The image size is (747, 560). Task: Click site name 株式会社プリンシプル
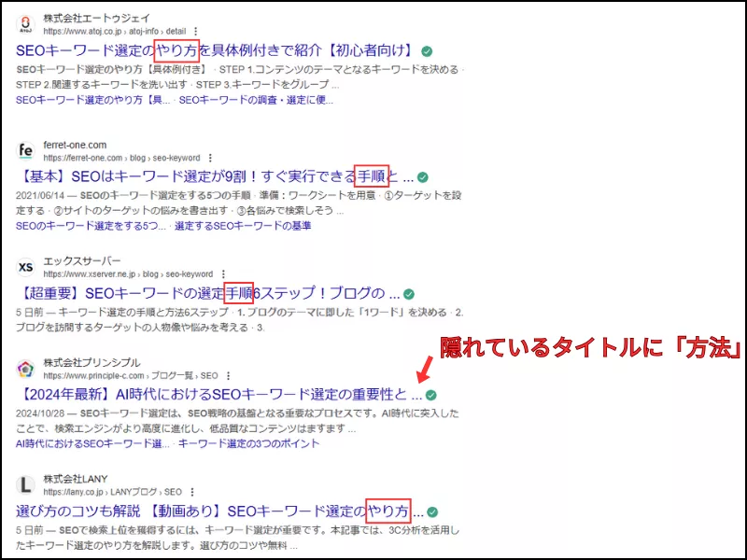(x=92, y=363)
